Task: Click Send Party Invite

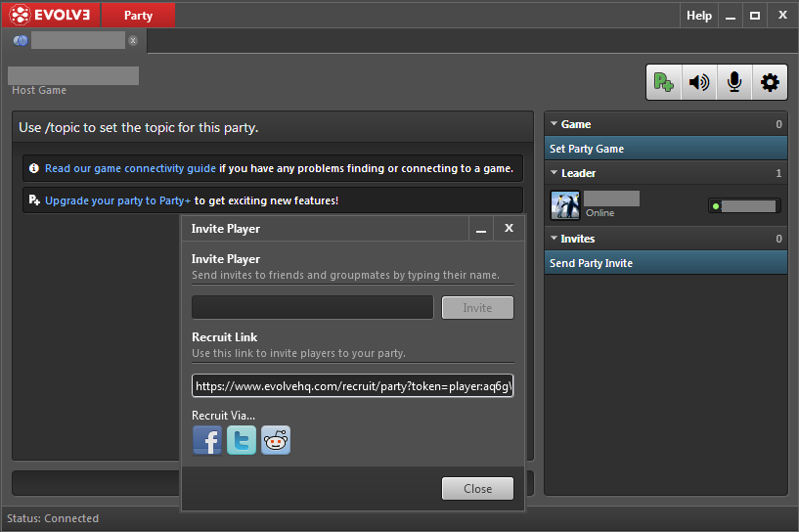Action: pos(666,263)
